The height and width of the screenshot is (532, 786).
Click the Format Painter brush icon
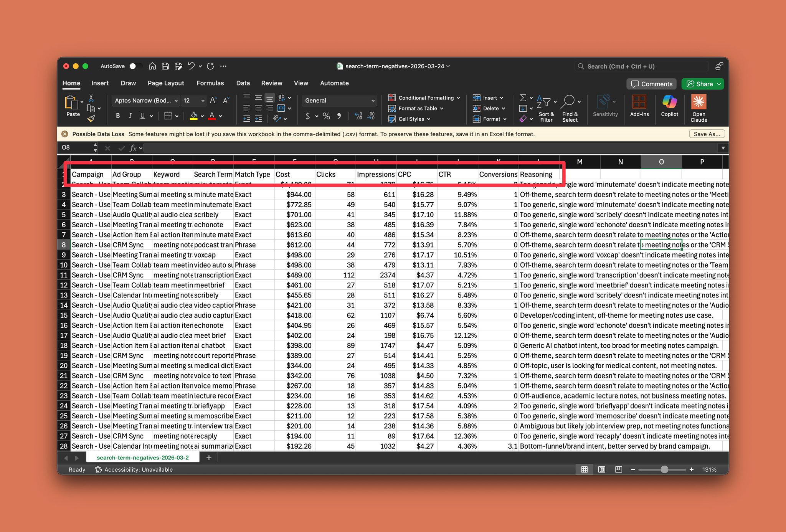coord(91,119)
